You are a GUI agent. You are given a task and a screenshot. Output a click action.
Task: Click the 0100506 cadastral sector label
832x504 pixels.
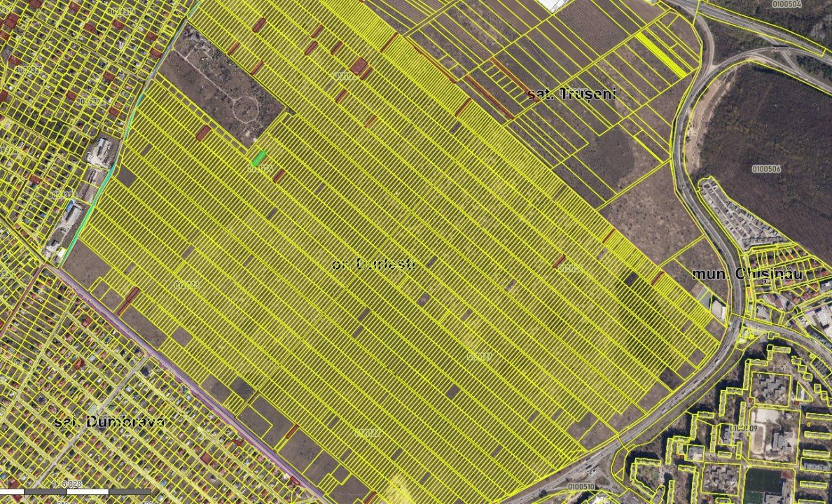tap(765, 169)
